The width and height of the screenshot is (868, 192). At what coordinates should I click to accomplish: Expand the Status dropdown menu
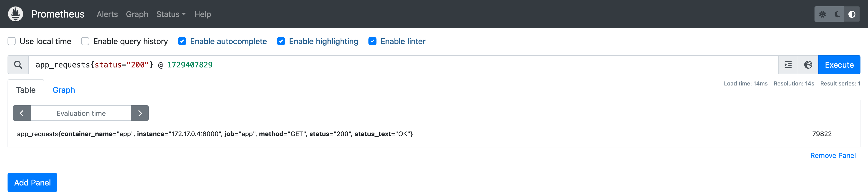(171, 14)
